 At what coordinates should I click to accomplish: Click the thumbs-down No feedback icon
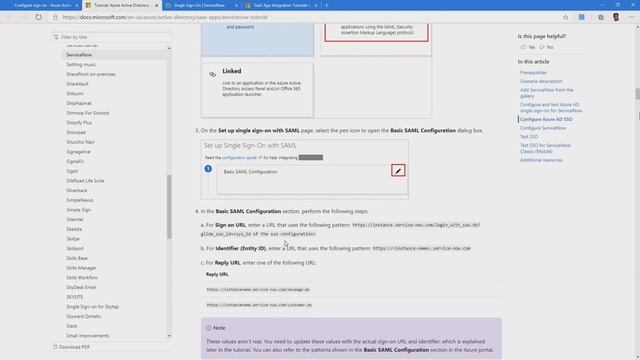click(x=542, y=47)
